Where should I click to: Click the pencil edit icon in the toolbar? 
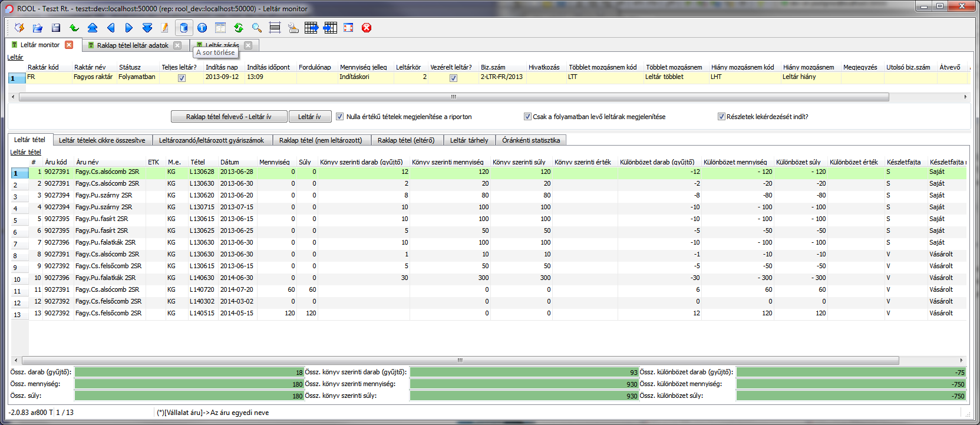[x=165, y=28]
